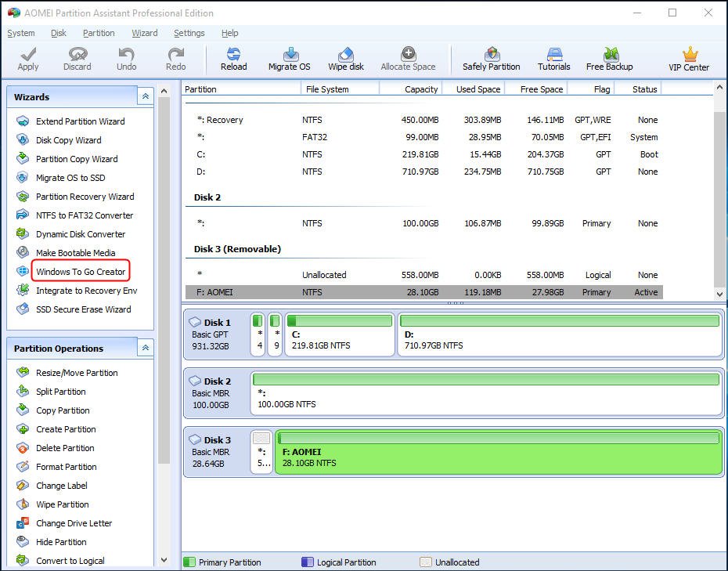The image size is (728, 571).
Task: Open the Tutorials toolbar icon
Action: 553,59
